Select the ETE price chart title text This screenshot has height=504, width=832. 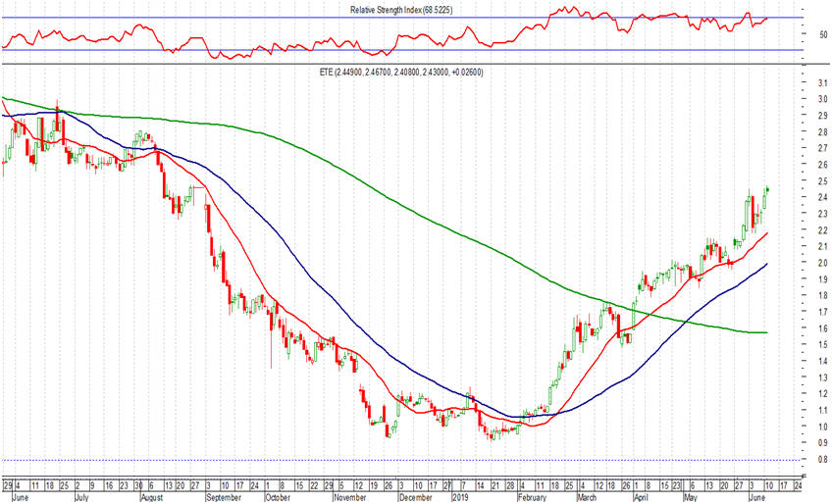pyautogui.click(x=401, y=73)
